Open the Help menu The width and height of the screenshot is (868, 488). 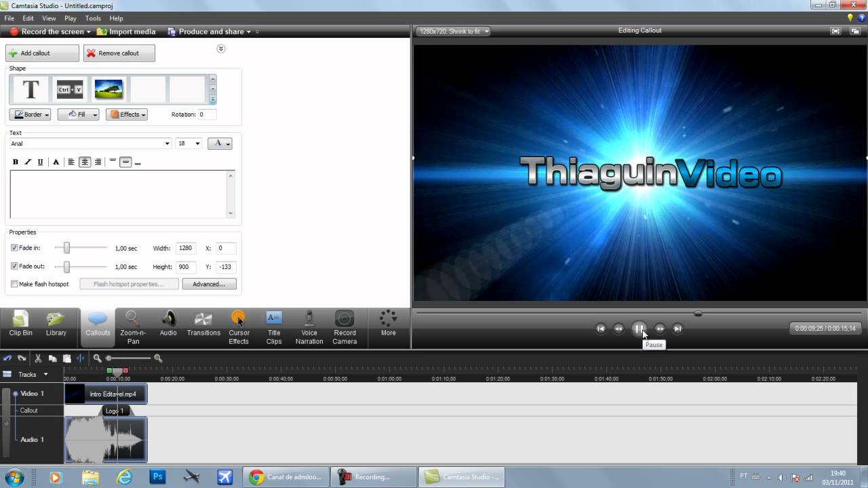(x=116, y=18)
